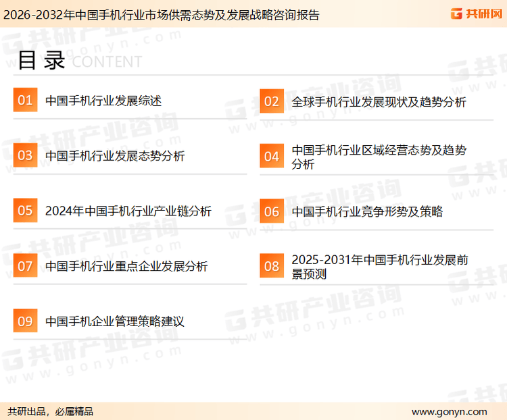Open 中国手机行业重点企业发展分析 chapter
Viewport: 507px width, 420px height.
tap(126, 266)
